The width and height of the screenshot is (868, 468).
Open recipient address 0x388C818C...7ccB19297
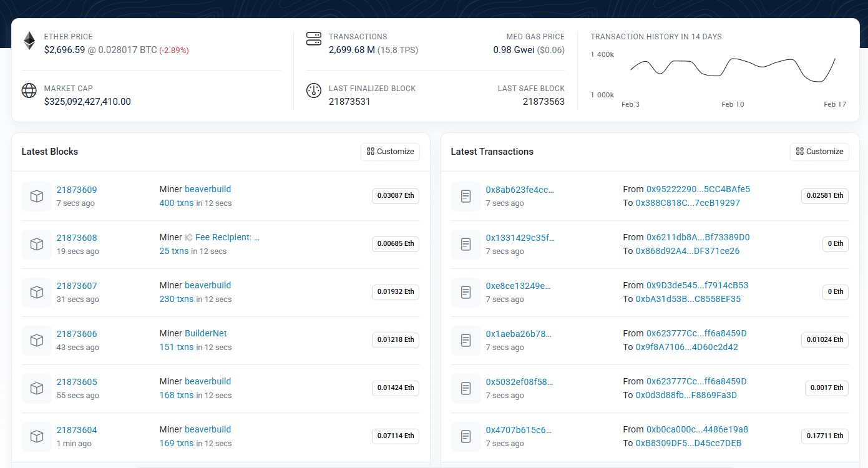[x=688, y=203]
